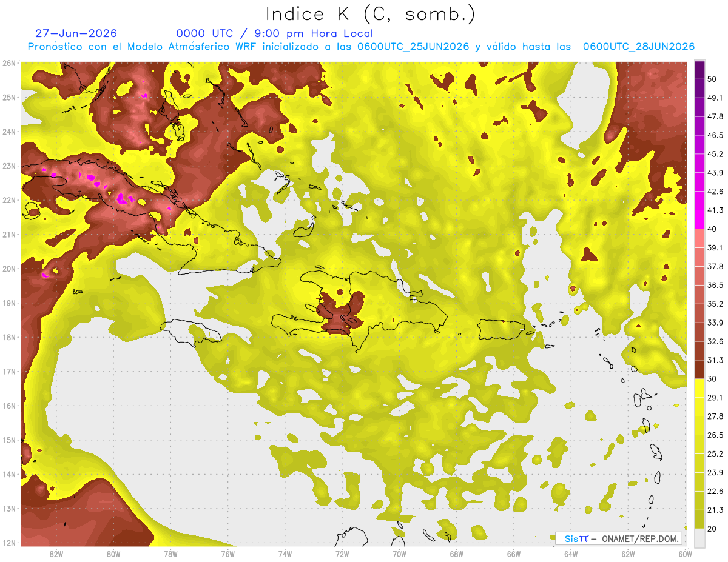The image size is (728, 562).
Task: Select the 26N latitude axis label
Action: coord(9,63)
